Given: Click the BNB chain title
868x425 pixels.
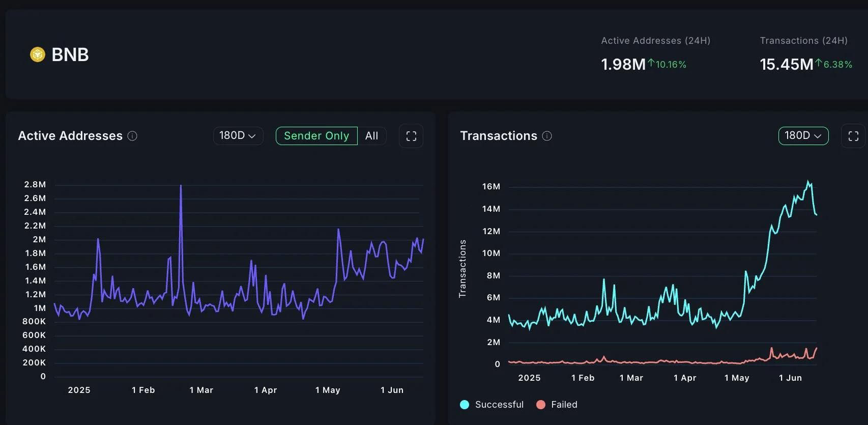Looking at the screenshot, I should click(x=70, y=54).
